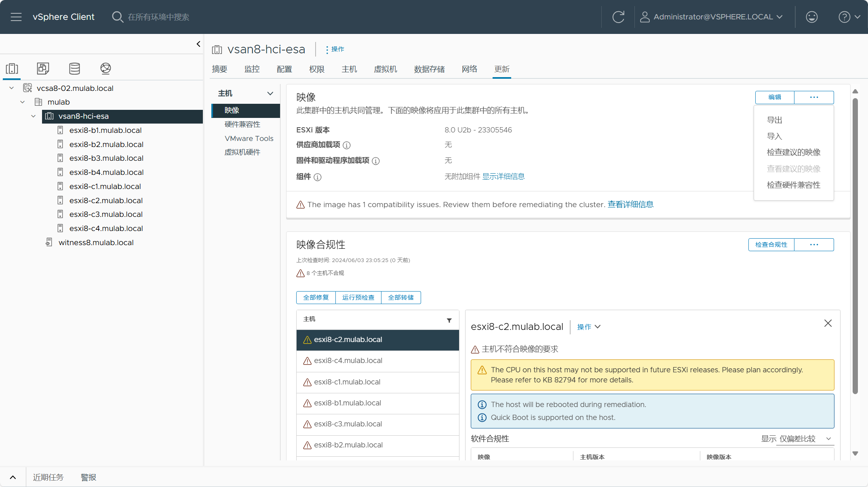This screenshot has width=868, height=487.
Task: Select witness8.mulab.local in inventory tree
Action: click(96, 243)
